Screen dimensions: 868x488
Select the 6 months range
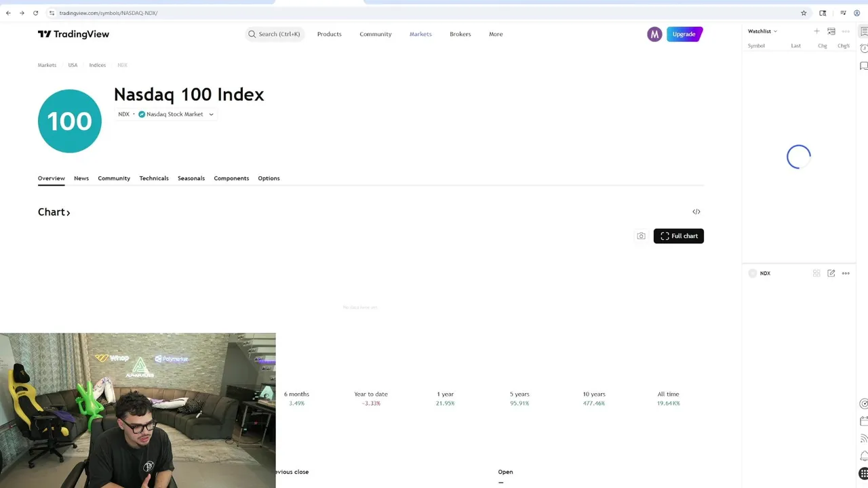(296, 399)
